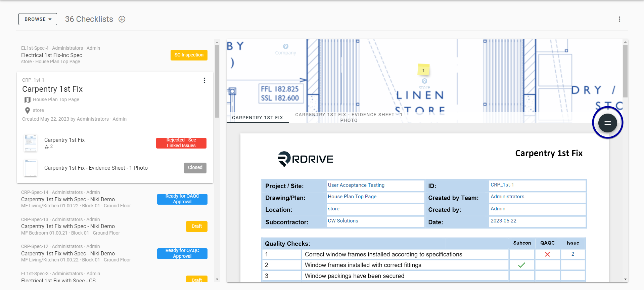Click the Closed status badge
This screenshot has height=290, width=644.
coord(195,168)
